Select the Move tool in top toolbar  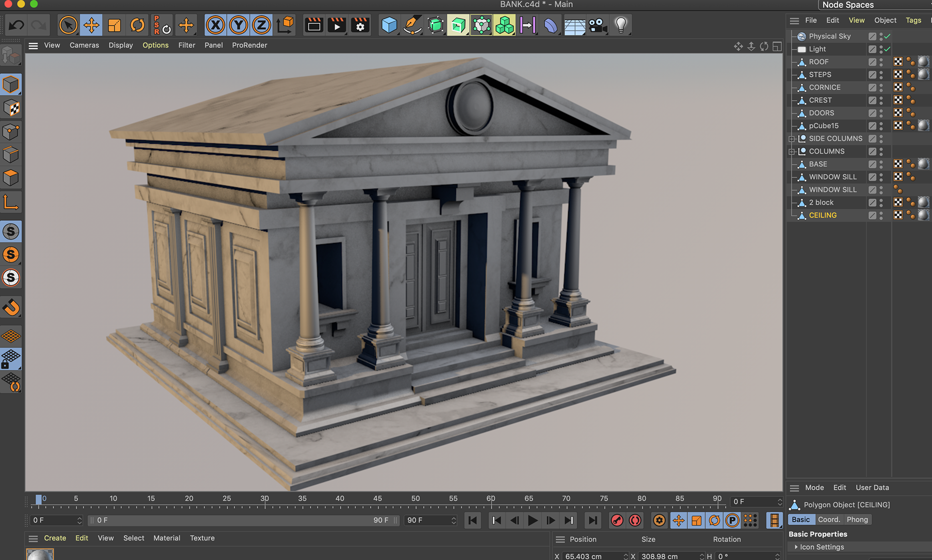91,25
